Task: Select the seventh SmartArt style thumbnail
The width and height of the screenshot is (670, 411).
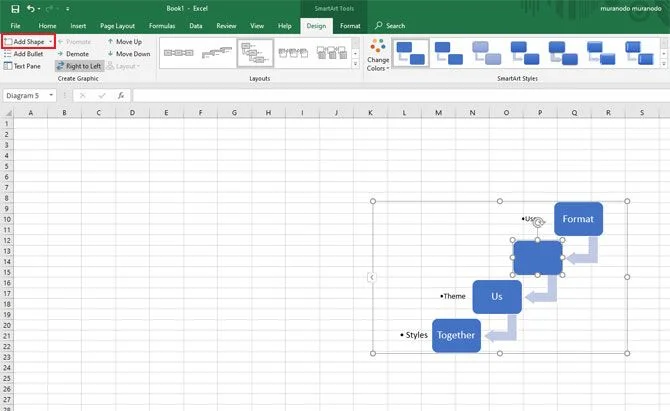Action: [x=639, y=53]
